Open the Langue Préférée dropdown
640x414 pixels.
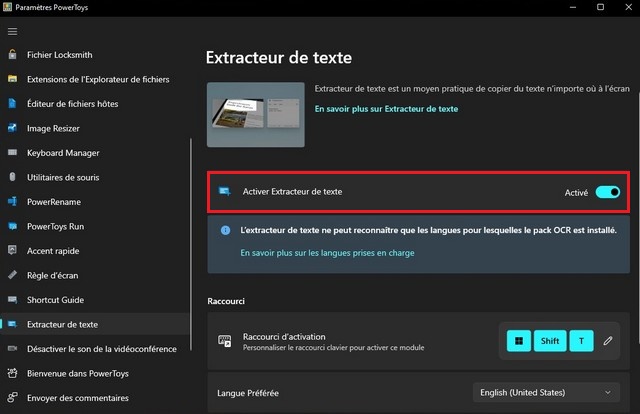tap(546, 392)
